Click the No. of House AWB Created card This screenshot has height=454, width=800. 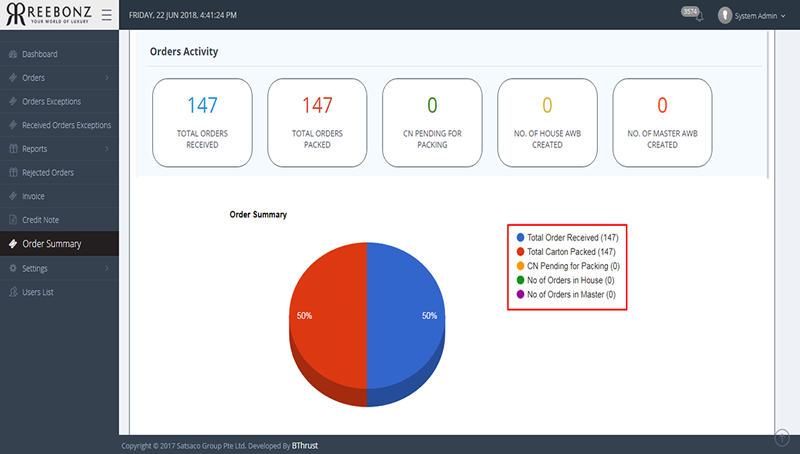click(x=547, y=122)
